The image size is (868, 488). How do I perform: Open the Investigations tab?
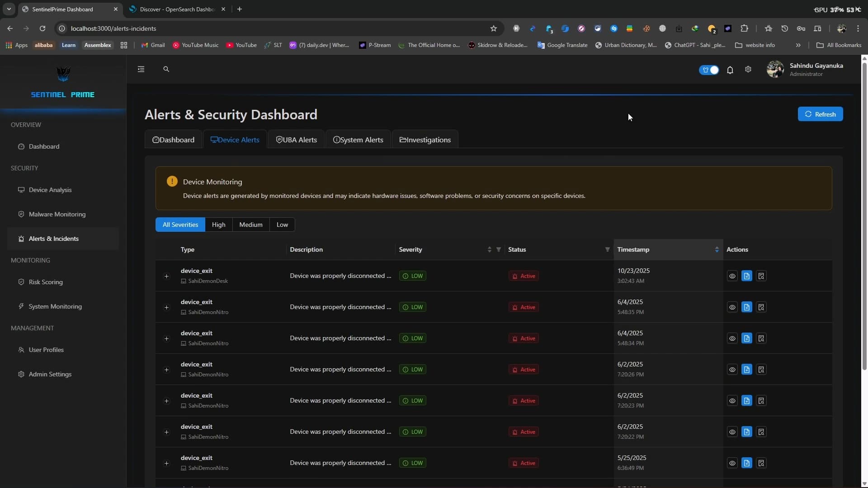pos(425,140)
